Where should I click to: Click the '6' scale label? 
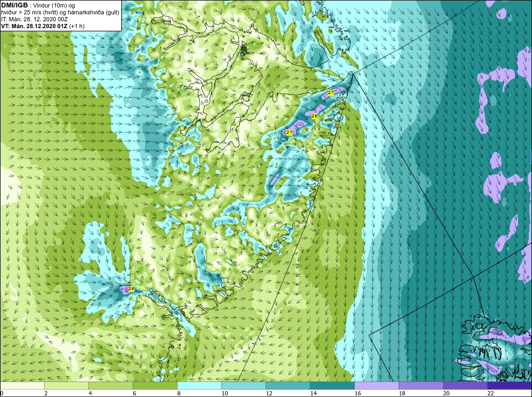point(135,393)
